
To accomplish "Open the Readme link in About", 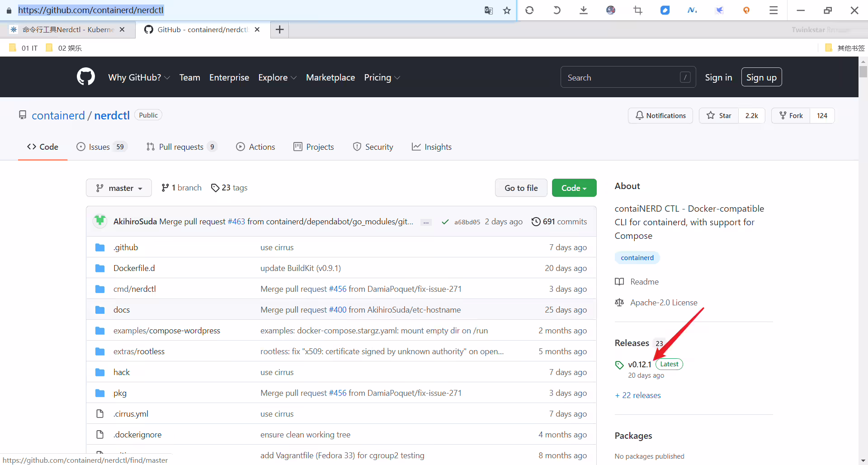I will (637, 282).
